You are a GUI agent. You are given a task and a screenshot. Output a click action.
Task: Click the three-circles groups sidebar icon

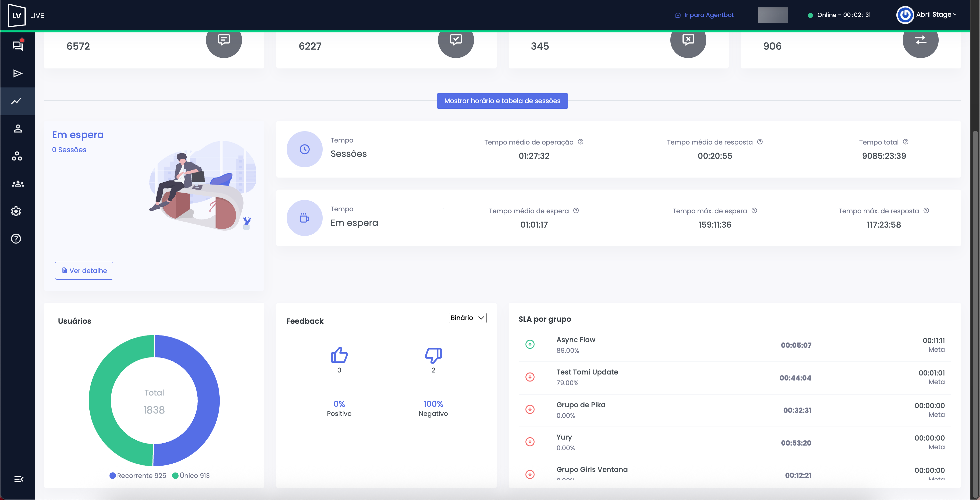tap(17, 156)
